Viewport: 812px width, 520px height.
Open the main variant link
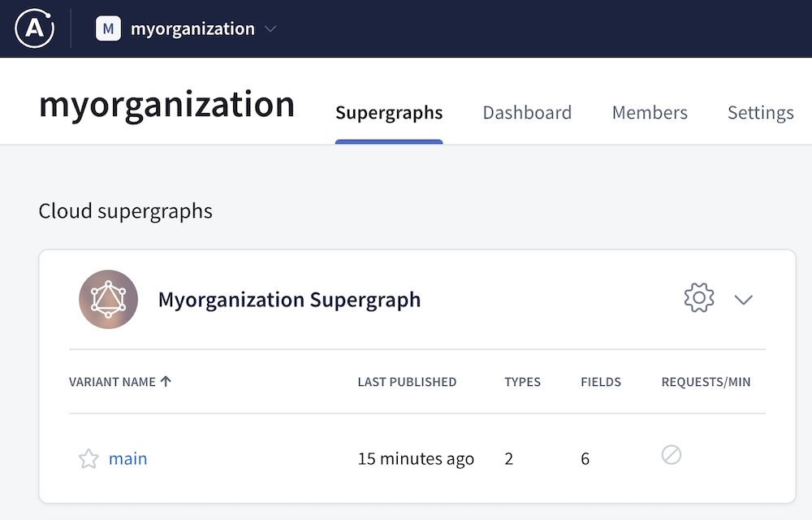tap(128, 459)
